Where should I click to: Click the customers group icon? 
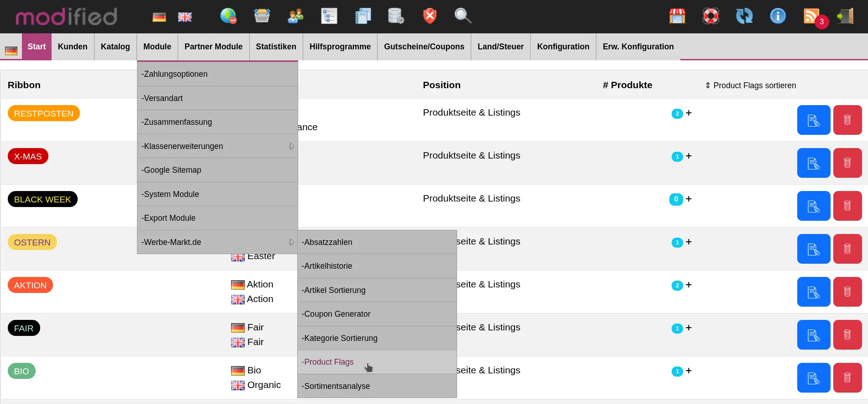(x=295, y=16)
